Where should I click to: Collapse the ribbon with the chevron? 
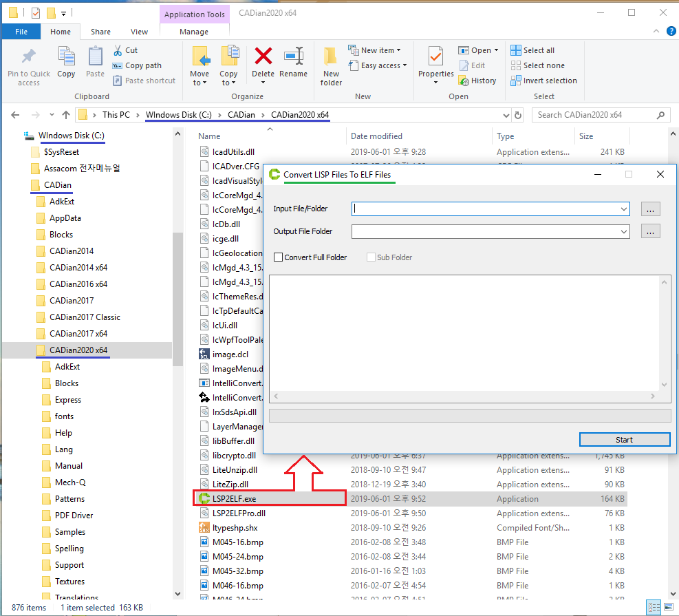[x=656, y=31]
